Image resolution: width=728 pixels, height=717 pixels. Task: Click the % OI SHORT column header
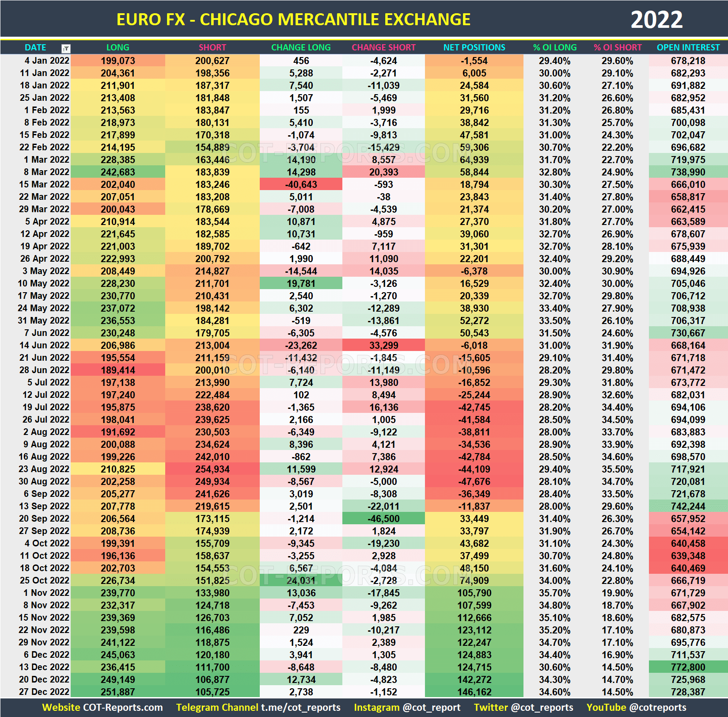pyautogui.click(x=618, y=47)
